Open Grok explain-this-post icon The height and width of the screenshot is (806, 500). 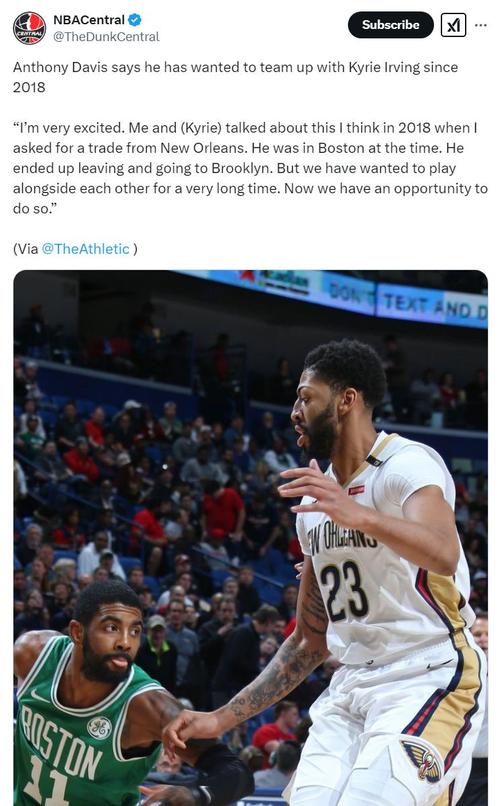(453, 25)
